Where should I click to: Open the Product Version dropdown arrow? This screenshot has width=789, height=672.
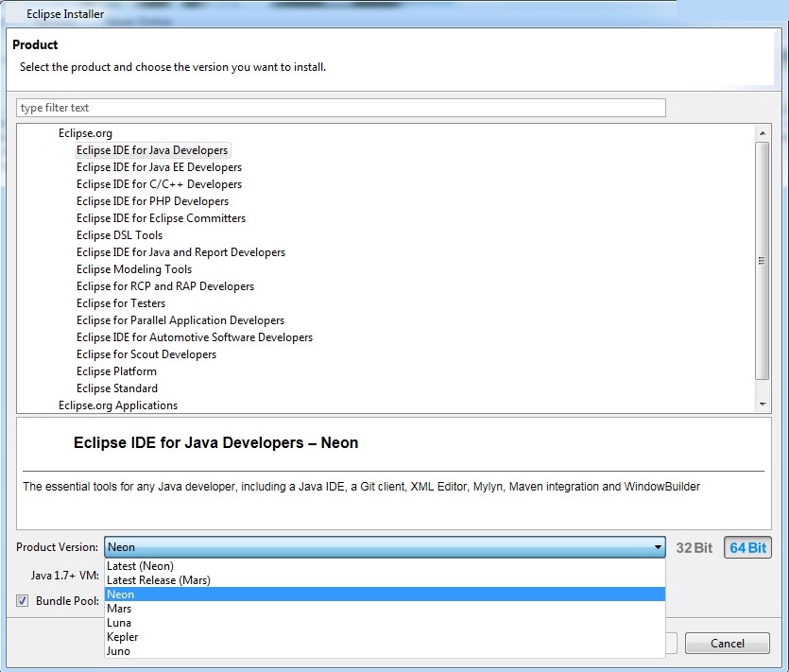coord(657,547)
